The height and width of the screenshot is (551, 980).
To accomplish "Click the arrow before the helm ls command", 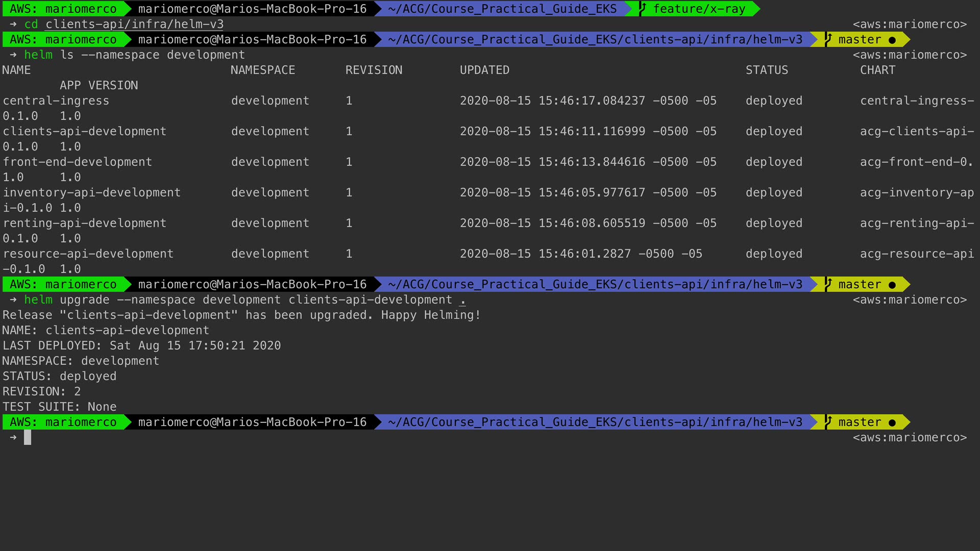I will point(13,55).
